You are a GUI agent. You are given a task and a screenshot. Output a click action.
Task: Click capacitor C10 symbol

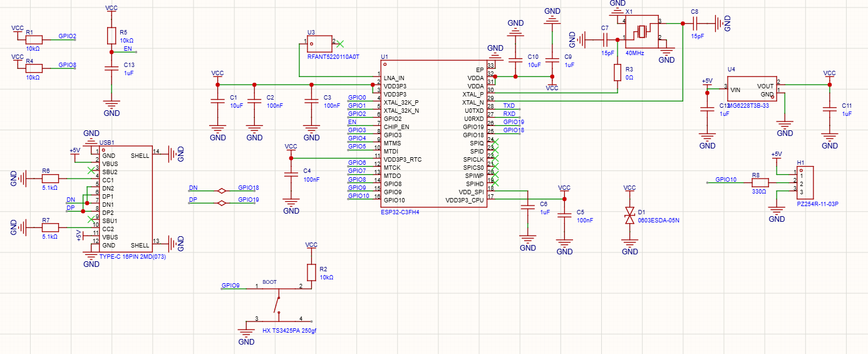515,60
